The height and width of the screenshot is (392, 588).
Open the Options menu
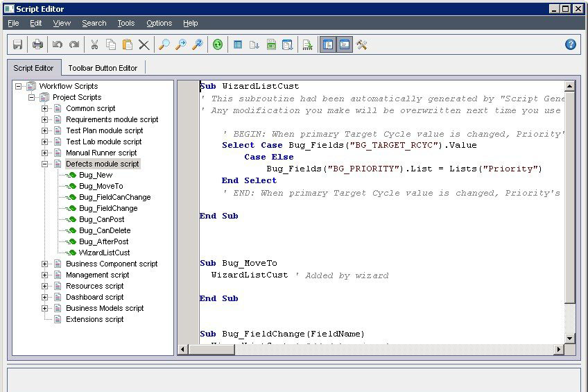click(x=159, y=24)
